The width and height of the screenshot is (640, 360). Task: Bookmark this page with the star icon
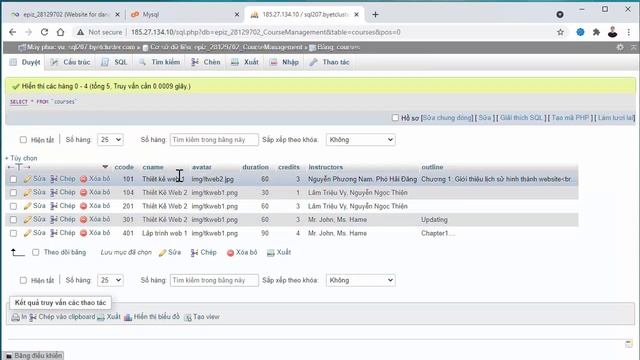click(560, 32)
